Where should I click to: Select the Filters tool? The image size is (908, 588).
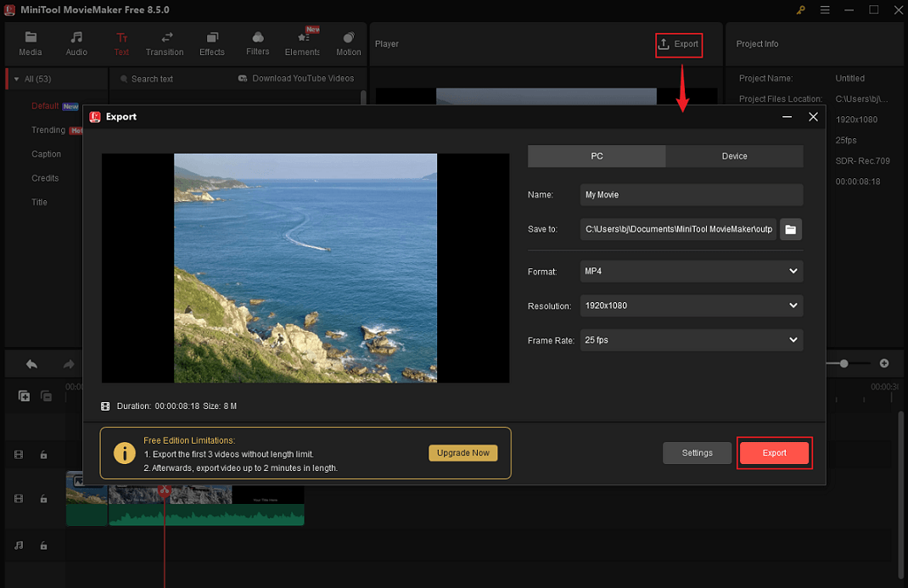[x=257, y=42]
